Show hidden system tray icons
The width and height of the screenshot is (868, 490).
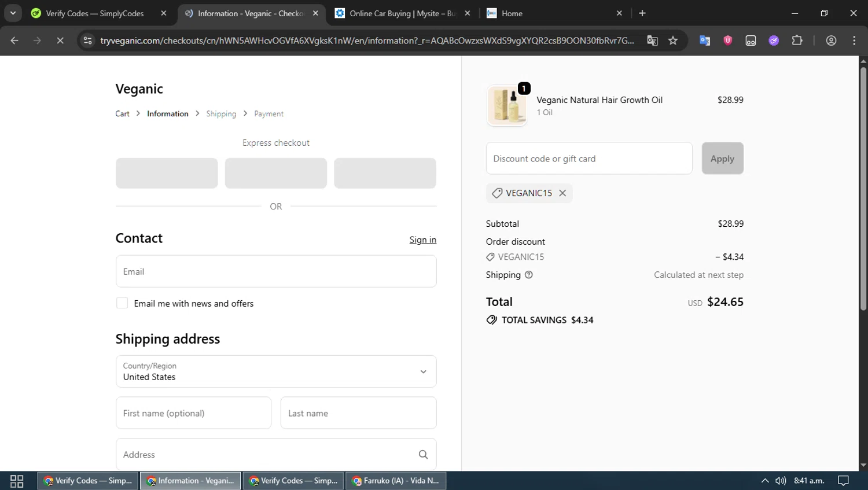(x=765, y=481)
